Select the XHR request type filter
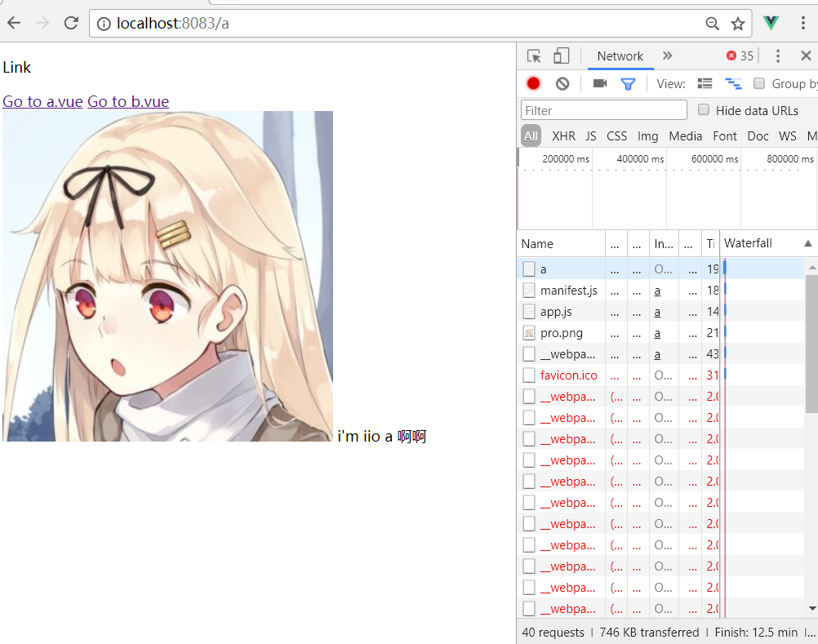 pyautogui.click(x=563, y=136)
